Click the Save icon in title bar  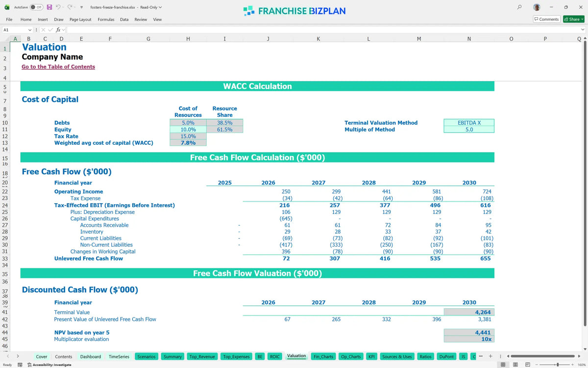click(x=49, y=7)
